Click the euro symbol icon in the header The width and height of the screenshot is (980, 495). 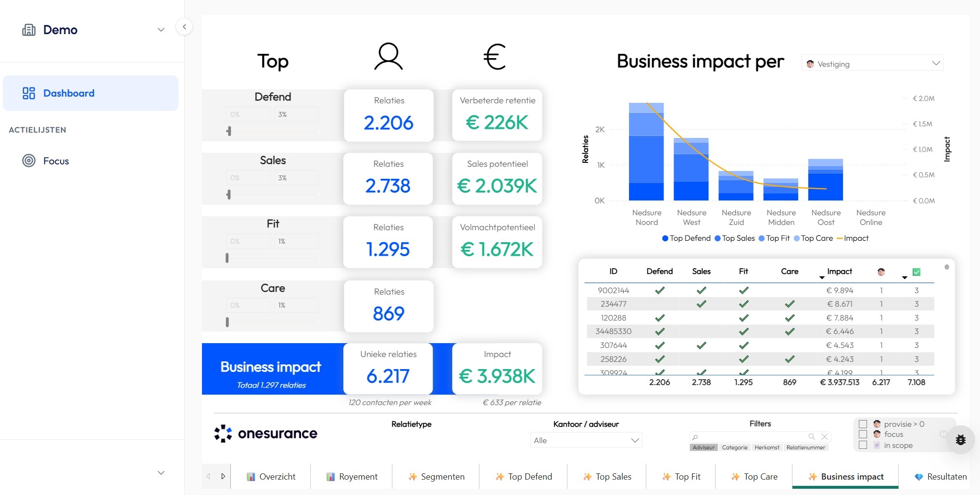click(495, 56)
